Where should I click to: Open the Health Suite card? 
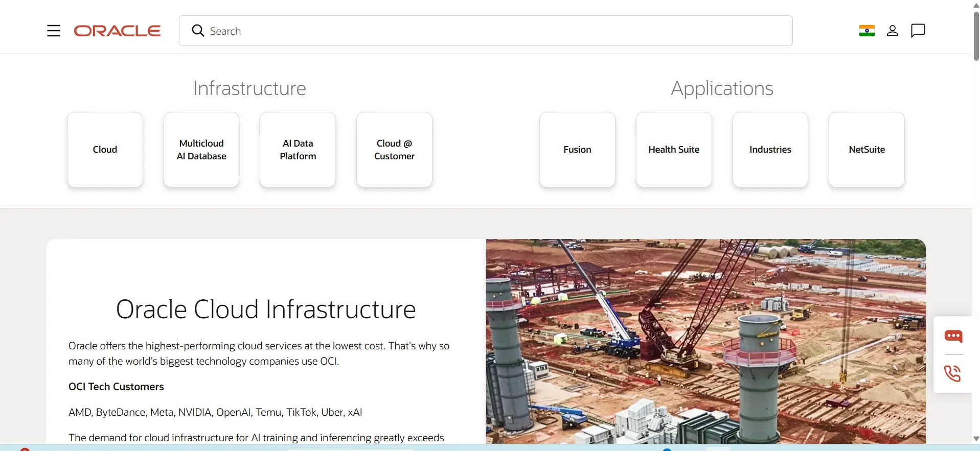coord(674,150)
